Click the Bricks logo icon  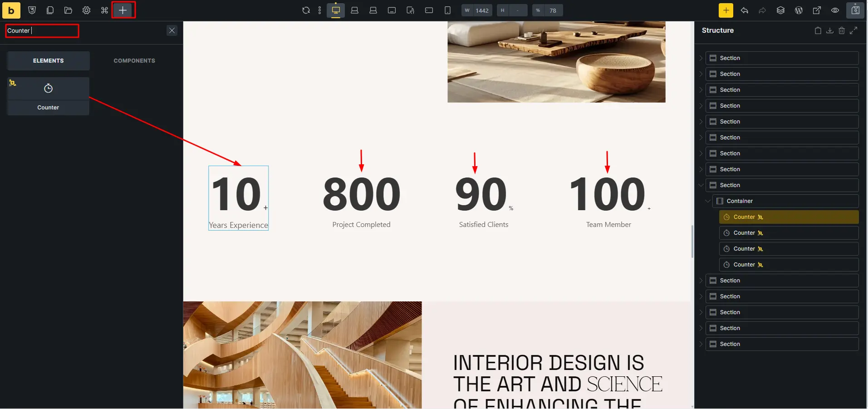[11, 10]
